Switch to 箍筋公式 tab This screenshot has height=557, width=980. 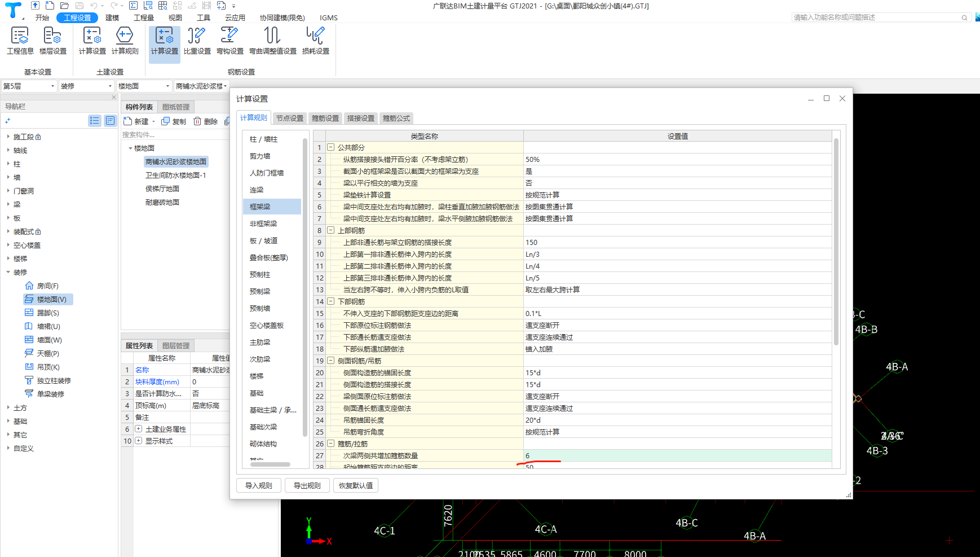click(x=396, y=119)
